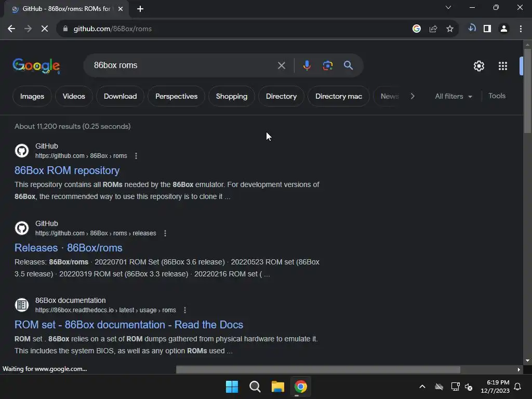Click horizontal scrollbar right arrow
Image resolution: width=532 pixels, height=399 pixels.
[x=518, y=369]
